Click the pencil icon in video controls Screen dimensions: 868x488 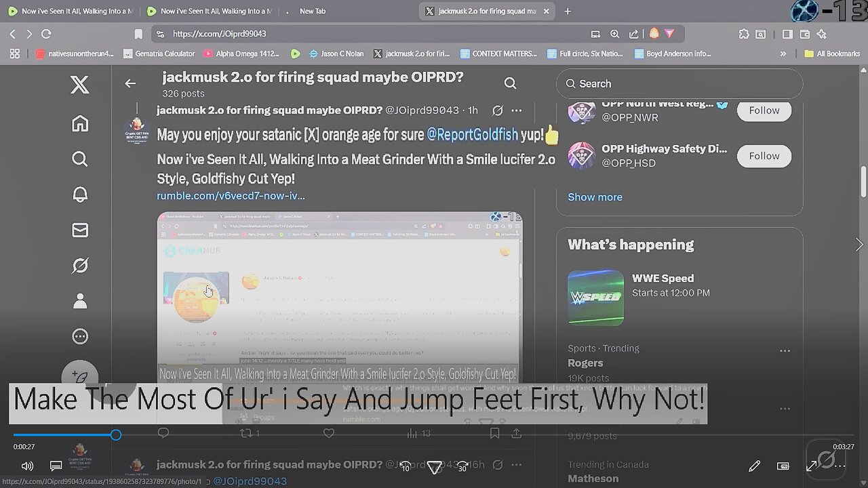click(x=755, y=466)
